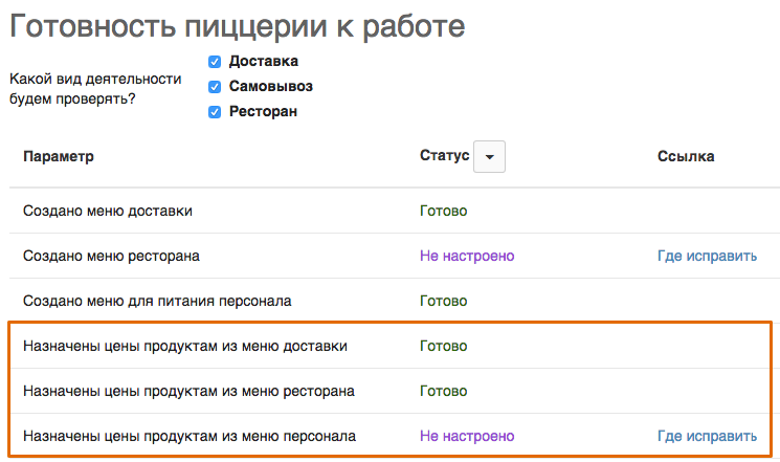Click the Статус column header text

pos(444,155)
